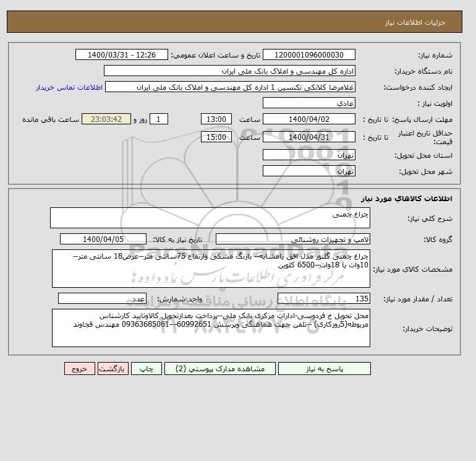Image resolution: width=476 pixels, height=461 pixels.
Task: Click header title جزئیات اطلاعات نیاز
Action: tap(415, 22)
